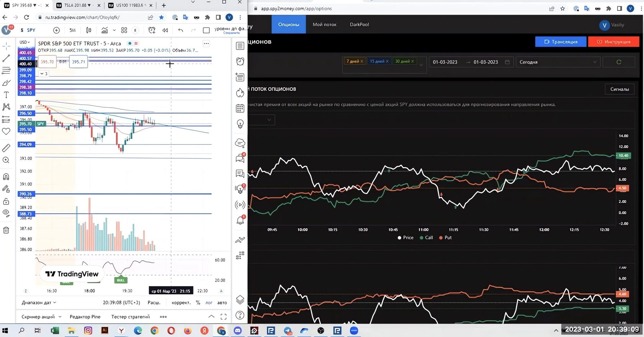Open the stock screener tab
The image size is (644, 337).
(x=41, y=317)
